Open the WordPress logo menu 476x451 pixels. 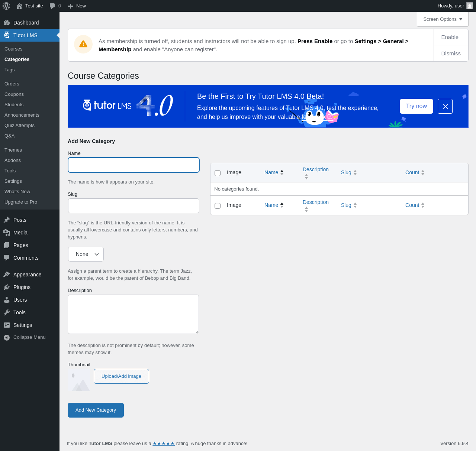pyautogui.click(x=6, y=6)
